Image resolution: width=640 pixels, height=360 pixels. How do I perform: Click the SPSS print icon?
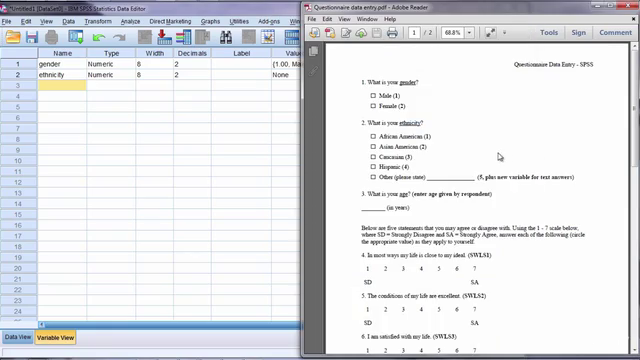pyautogui.click(x=51, y=37)
